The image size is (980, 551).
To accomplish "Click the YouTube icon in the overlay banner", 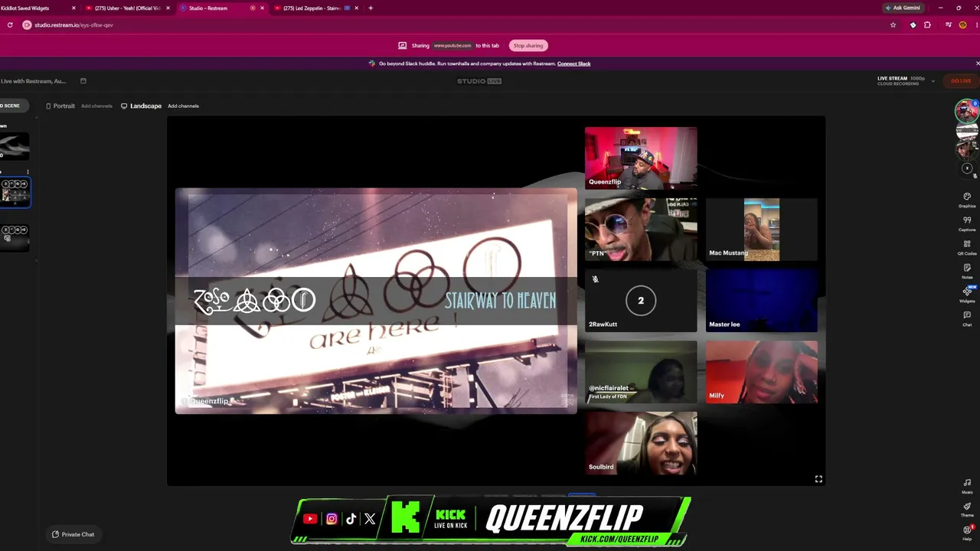I will coord(309,519).
